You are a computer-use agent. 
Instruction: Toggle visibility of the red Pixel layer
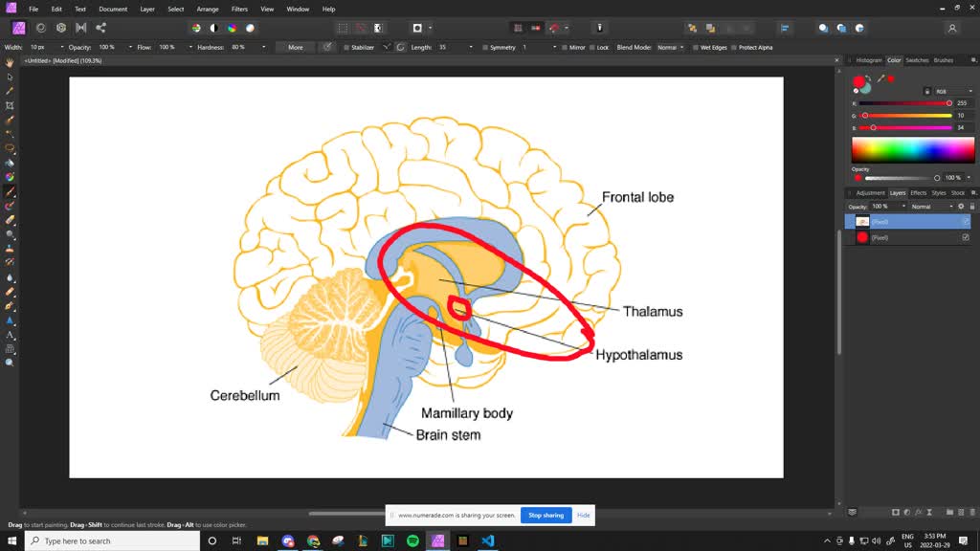(964, 236)
